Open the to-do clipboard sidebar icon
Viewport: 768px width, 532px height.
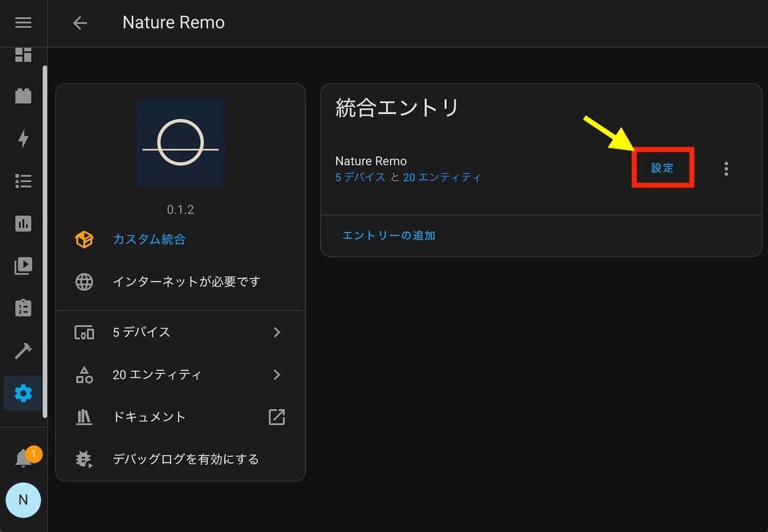tap(23, 308)
